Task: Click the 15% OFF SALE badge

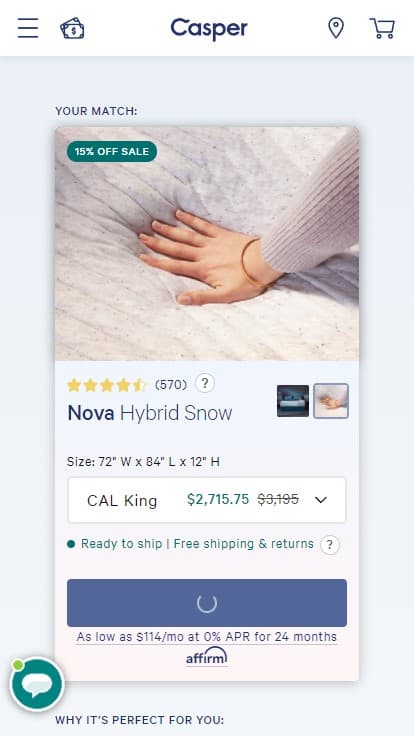Action: tap(112, 152)
